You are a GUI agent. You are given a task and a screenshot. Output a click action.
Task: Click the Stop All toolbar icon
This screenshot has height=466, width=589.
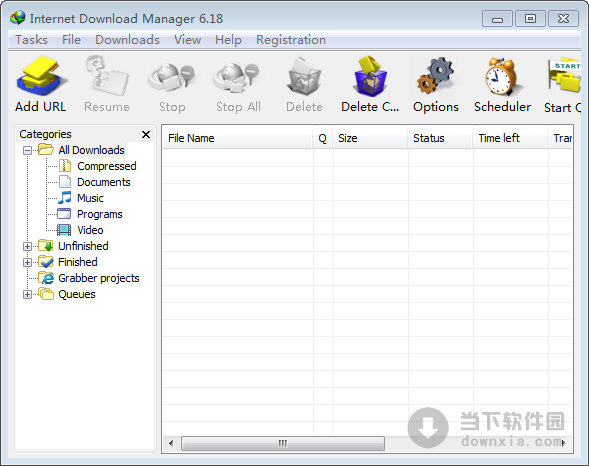coord(237,77)
